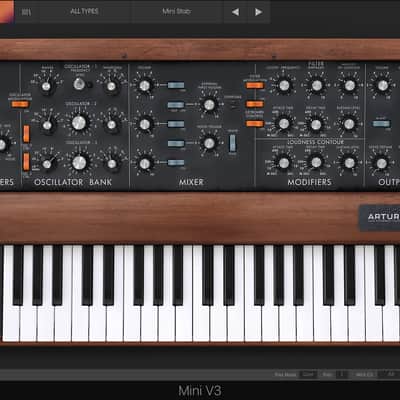Screen dimensions: 400x400
Task: Click the Oscillator-3 frequency knob
Action: point(79,163)
